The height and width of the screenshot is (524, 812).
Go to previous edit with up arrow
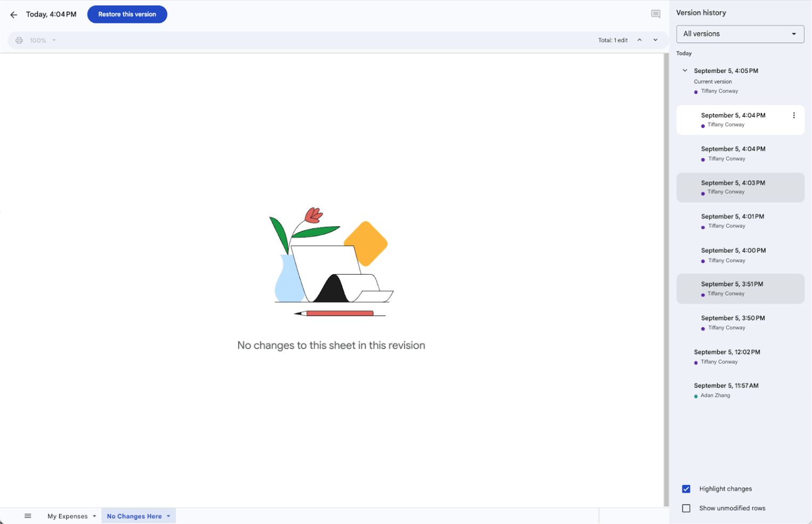[x=639, y=40]
